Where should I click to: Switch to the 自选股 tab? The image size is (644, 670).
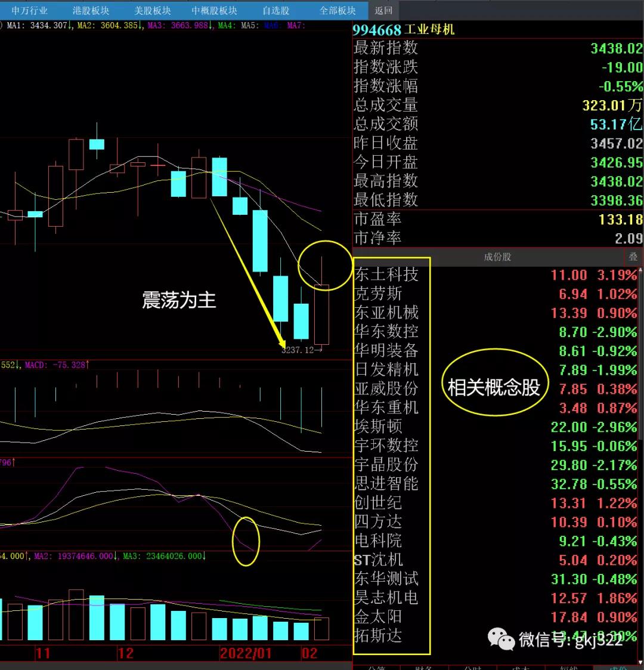point(275,10)
